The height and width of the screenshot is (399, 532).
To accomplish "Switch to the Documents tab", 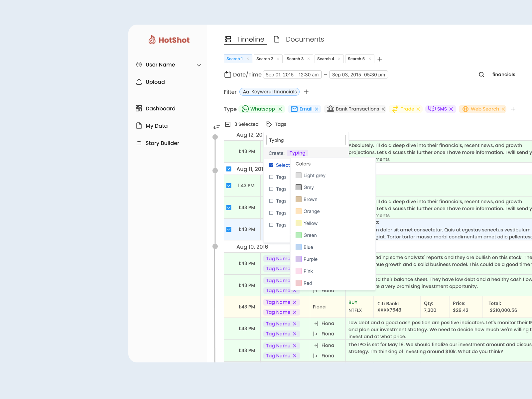I will coord(304,39).
